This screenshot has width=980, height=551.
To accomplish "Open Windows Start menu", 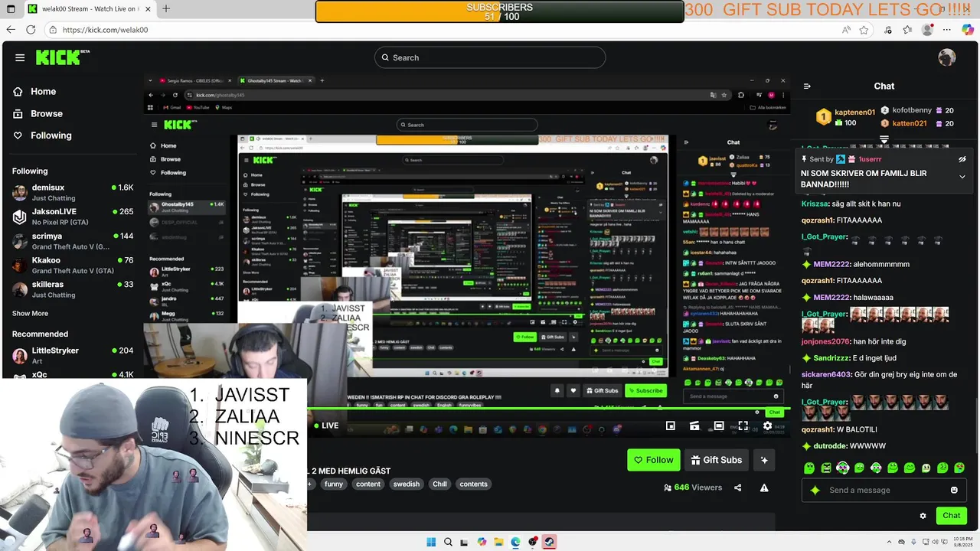I will pyautogui.click(x=431, y=542).
